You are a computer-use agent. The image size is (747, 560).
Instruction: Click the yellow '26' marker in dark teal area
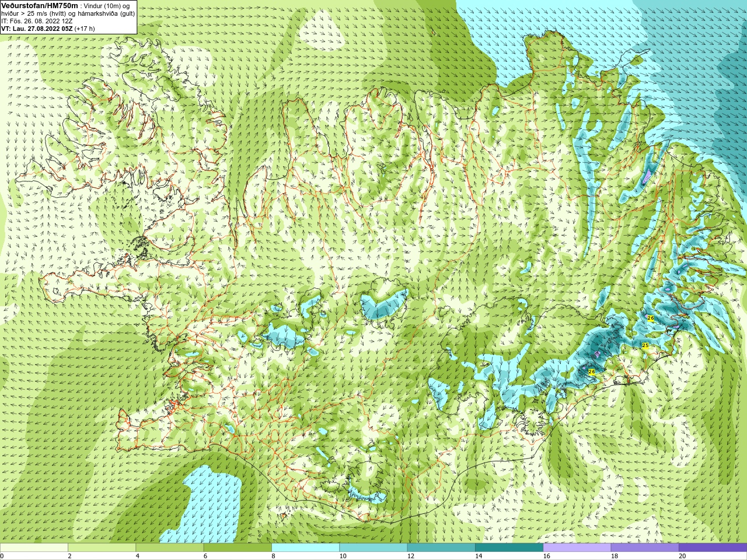591,372
